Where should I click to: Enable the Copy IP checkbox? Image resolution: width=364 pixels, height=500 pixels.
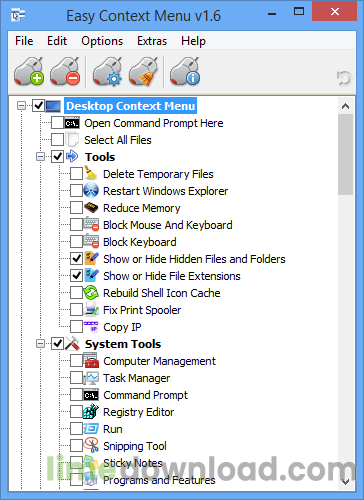tap(76, 327)
